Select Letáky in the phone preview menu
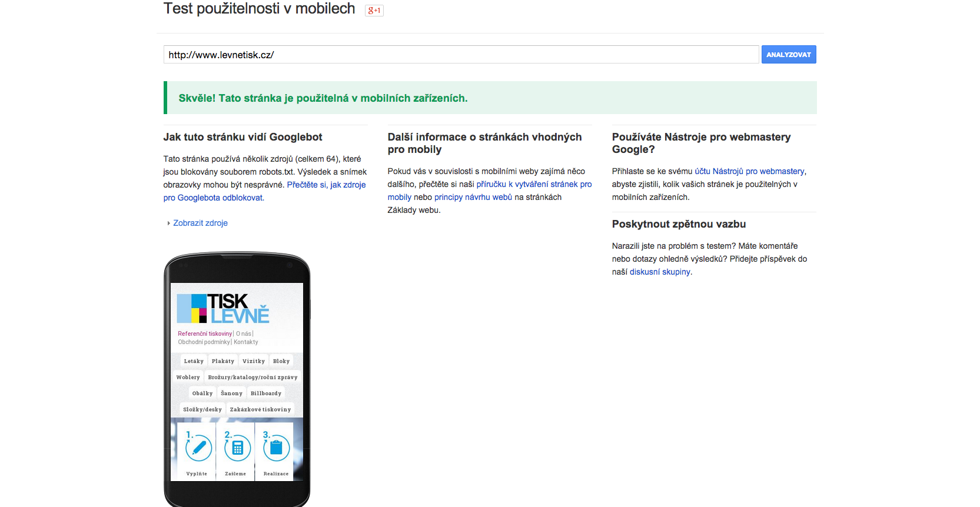 [x=194, y=361]
